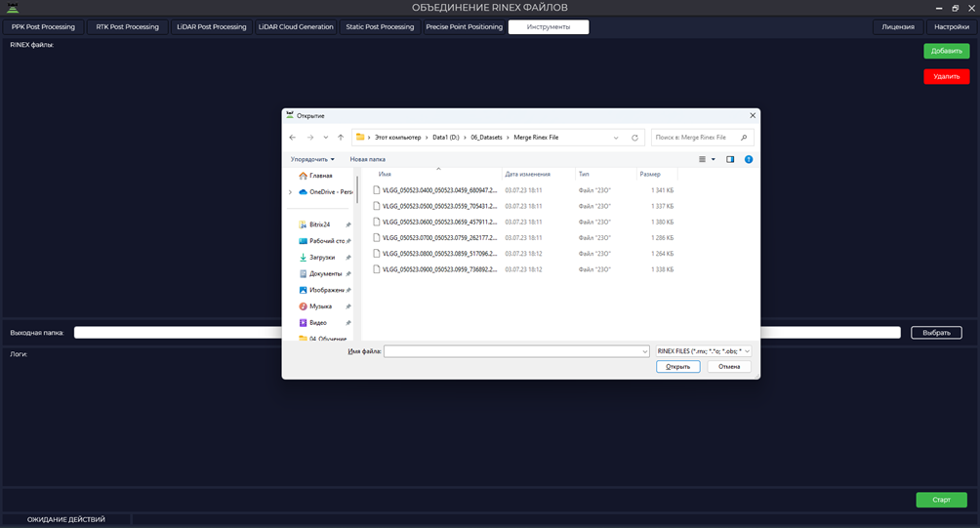980x528 pixels.
Task: Open the Упорядочить dropdown menu
Action: pos(312,159)
